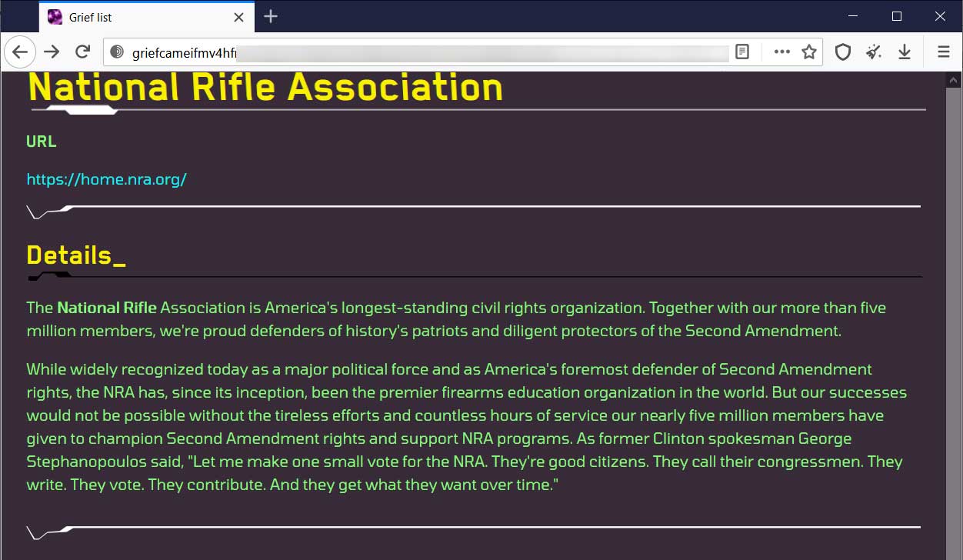Close the Grief list tab
The width and height of the screenshot is (963, 560).
click(239, 17)
